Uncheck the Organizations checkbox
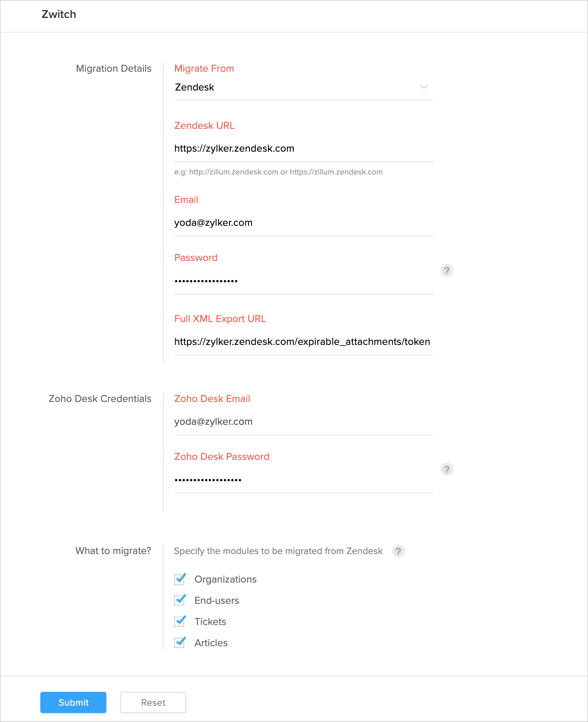The image size is (588, 722). 180,579
